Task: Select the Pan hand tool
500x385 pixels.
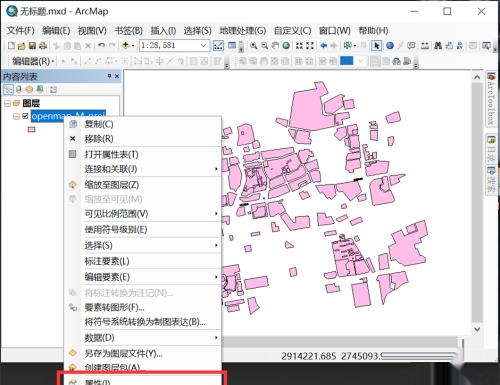Action: click(x=275, y=46)
